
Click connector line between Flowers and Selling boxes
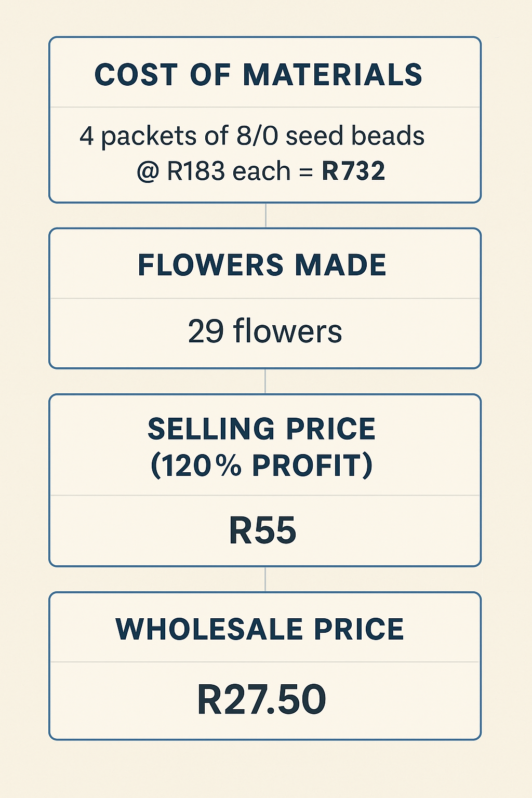pos(265,381)
